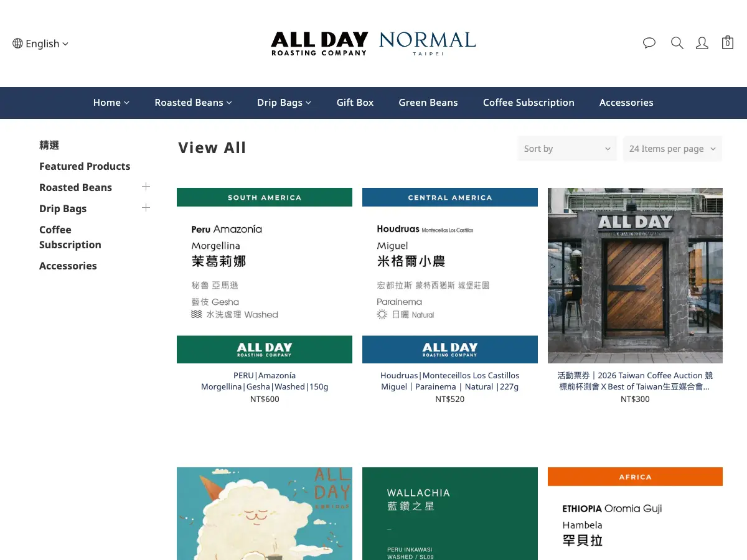Open Coffee Subscription in navigation bar
The height and width of the screenshot is (560, 747).
point(529,103)
